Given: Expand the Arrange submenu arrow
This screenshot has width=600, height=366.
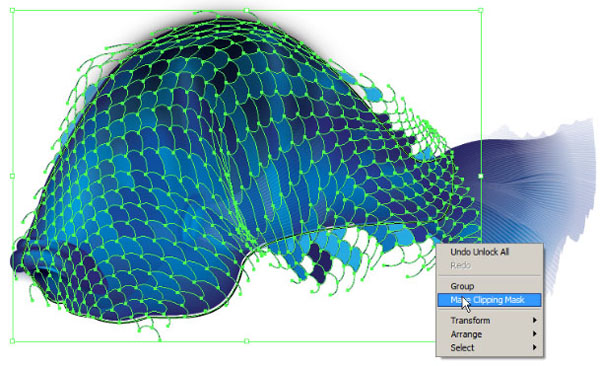Looking at the screenshot, I should [x=535, y=334].
